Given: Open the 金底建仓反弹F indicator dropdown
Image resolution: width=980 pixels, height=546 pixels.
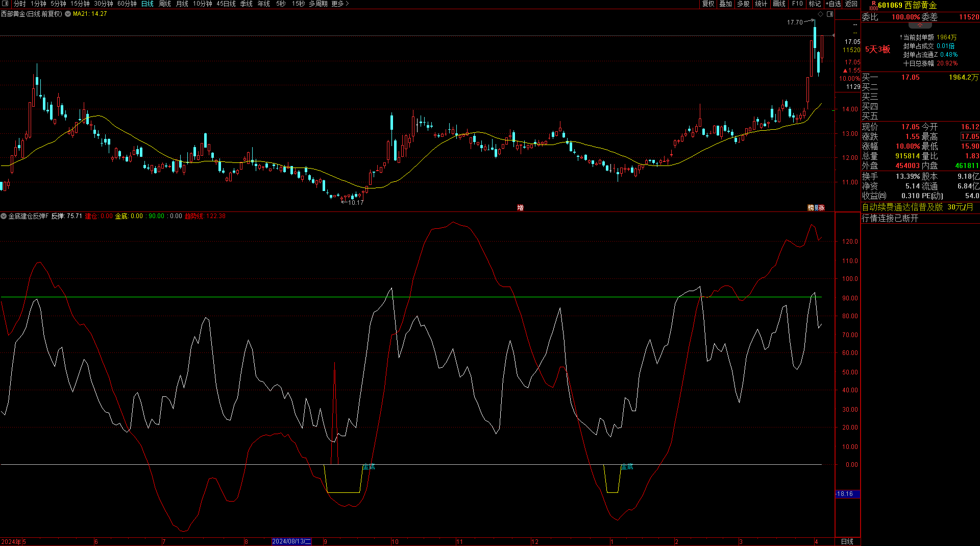Looking at the screenshot, I should pos(4,216).
